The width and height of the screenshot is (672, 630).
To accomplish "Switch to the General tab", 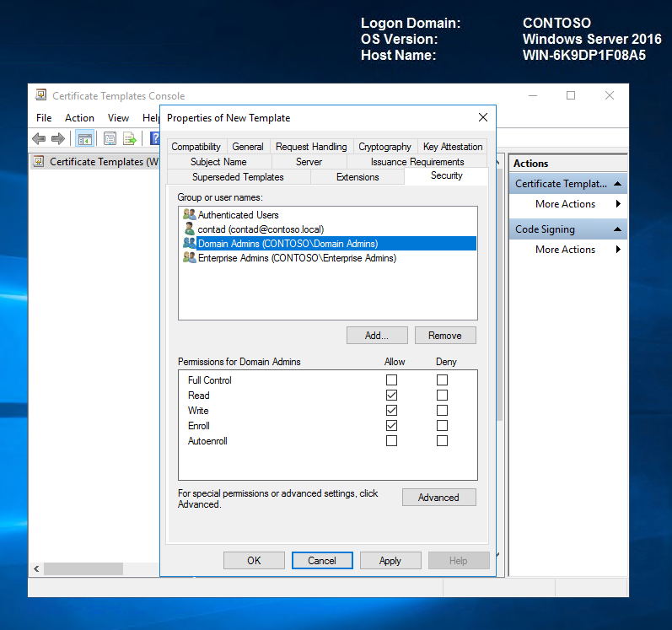I will tap(248, 147).
